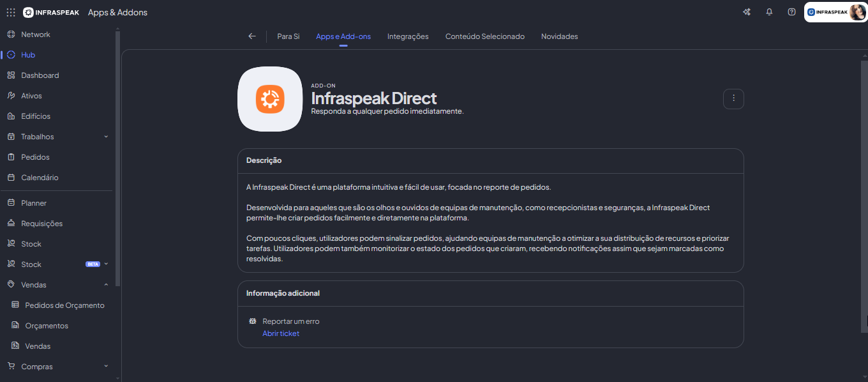Image resolution: width=868 pixels, height=382 pixels.
Task: Expand the Stock BETA chevron
Action: (x=106, y=264)
